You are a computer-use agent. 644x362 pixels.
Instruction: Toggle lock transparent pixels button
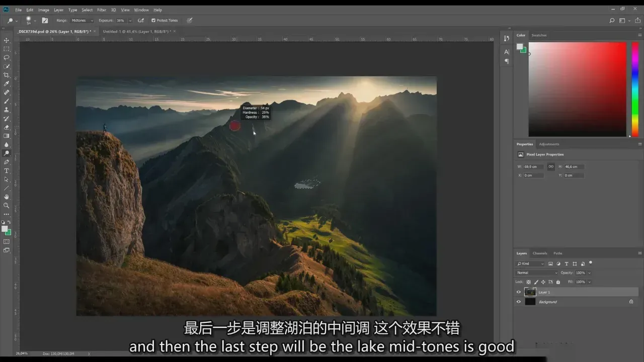point(529,282)
